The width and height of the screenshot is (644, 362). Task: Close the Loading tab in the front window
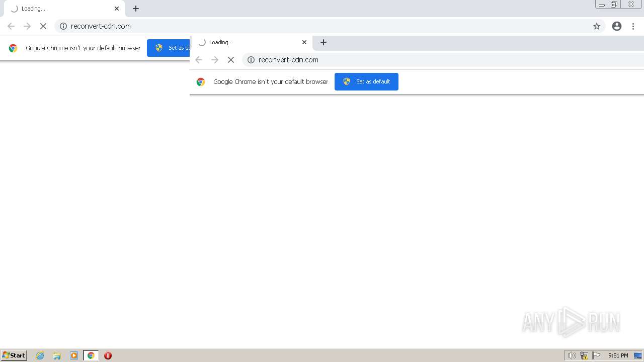[x=304, y=42]
